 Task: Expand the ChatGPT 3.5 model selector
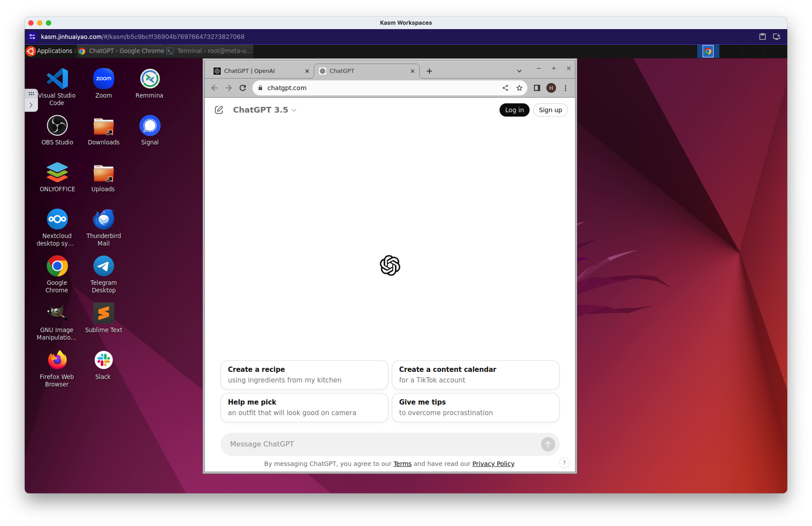click(x=264, y=110)
